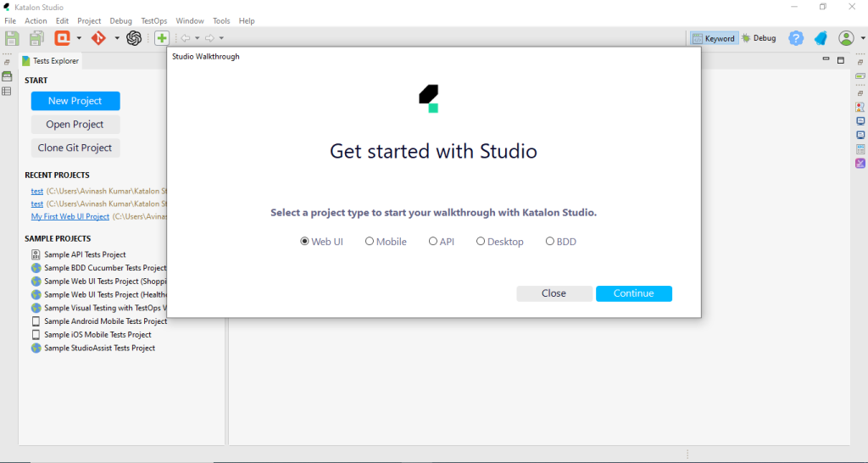Viewport: 868px width, 463px height.
Task: Click the Debug perspective bug icon
Action: click(x=746, y=38)
